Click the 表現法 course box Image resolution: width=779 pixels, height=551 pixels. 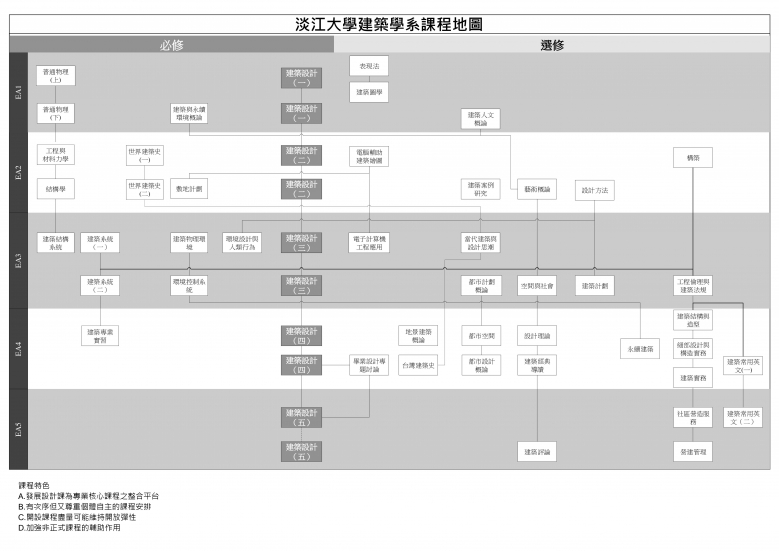tap(369, 66)
